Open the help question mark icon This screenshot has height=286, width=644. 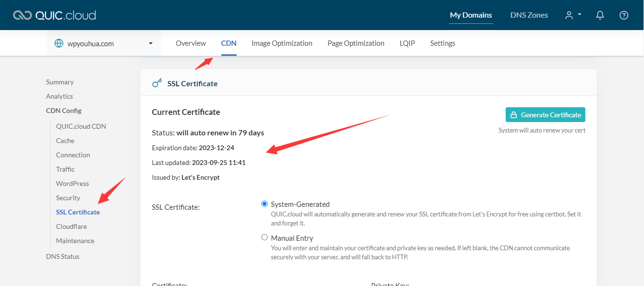[623, 15]
